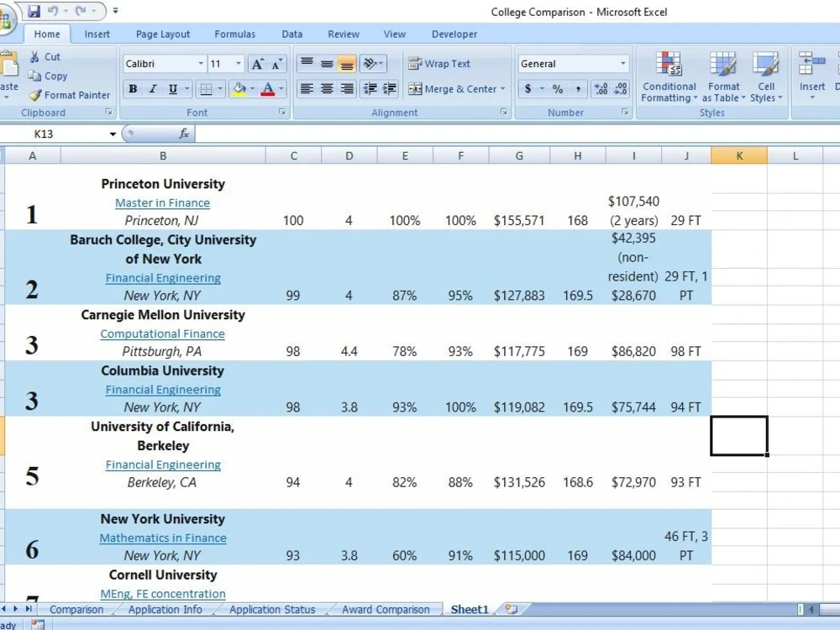Cut selection with the scissors icon
The height and width of the screenshot is (630, 840).
pos(34,57)
